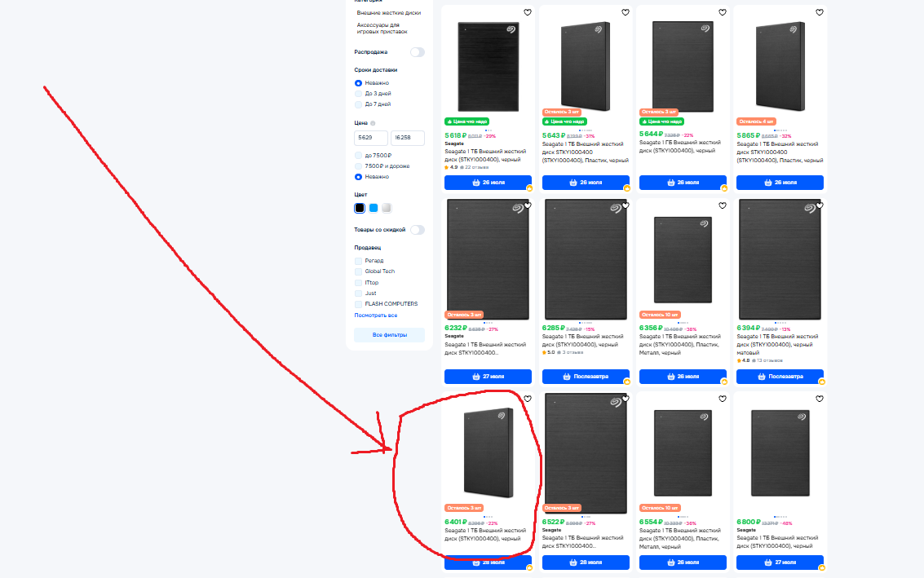Image resolution: width=924 pixels, height=578 pixels.
Task: Favorite the 5 644 ₽ product card
Action: point(723,12)
